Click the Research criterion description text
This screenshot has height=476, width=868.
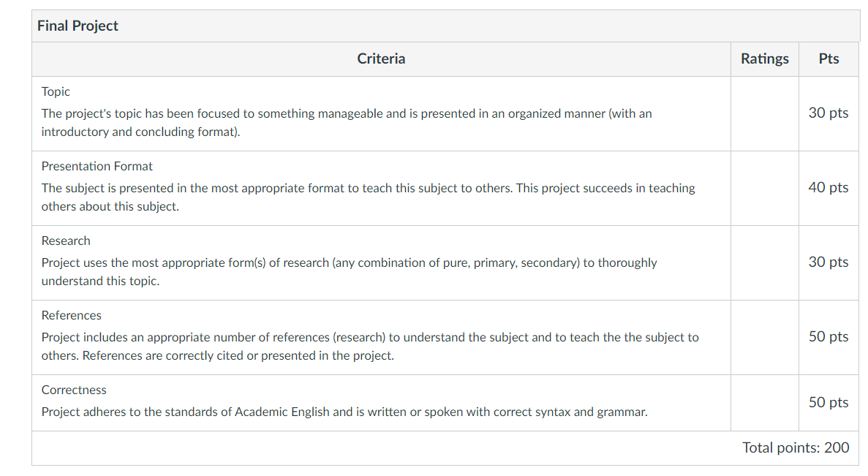click(x=350, y=272)
